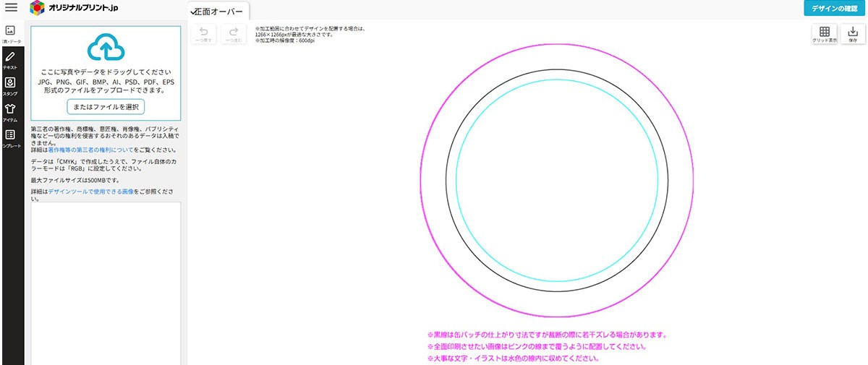The height and width of the screenshot is (365, 868).
Task: Open the スタンプ stamp panel
Action: coord(11,86)
